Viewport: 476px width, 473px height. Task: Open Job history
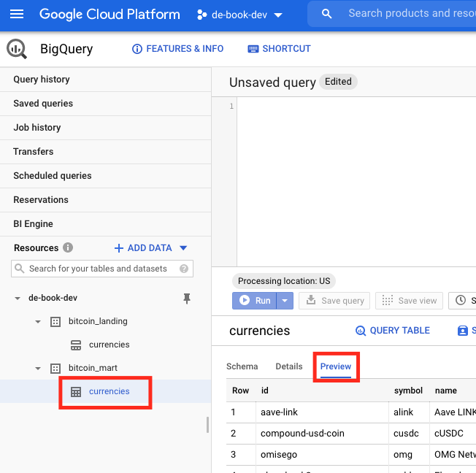[105, 128]
